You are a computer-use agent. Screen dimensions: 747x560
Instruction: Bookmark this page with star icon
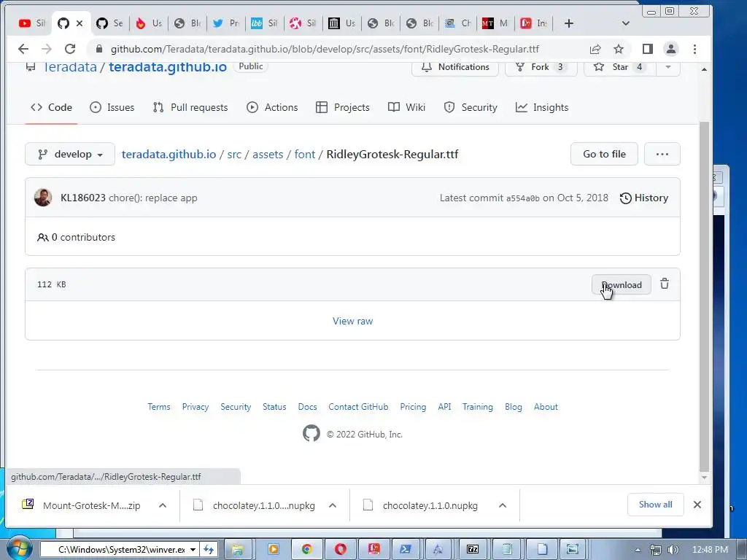click(619, 49)
